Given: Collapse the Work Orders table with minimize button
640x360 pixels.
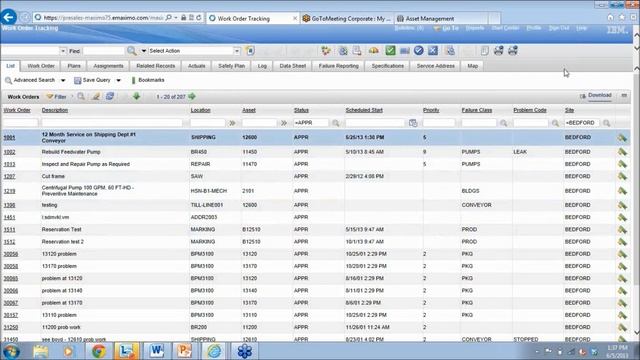Looking at the screenshot, I should pos(624,96).
